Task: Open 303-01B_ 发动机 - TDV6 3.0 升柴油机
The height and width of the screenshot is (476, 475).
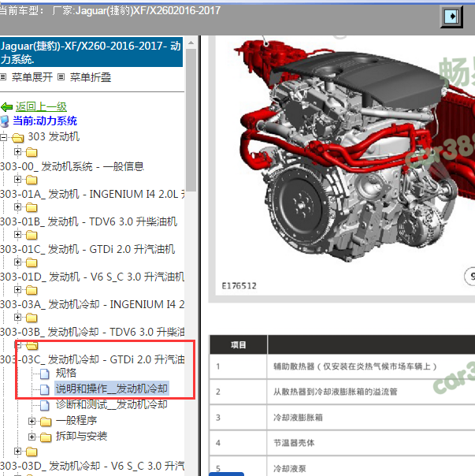Action: click(89, 221)
